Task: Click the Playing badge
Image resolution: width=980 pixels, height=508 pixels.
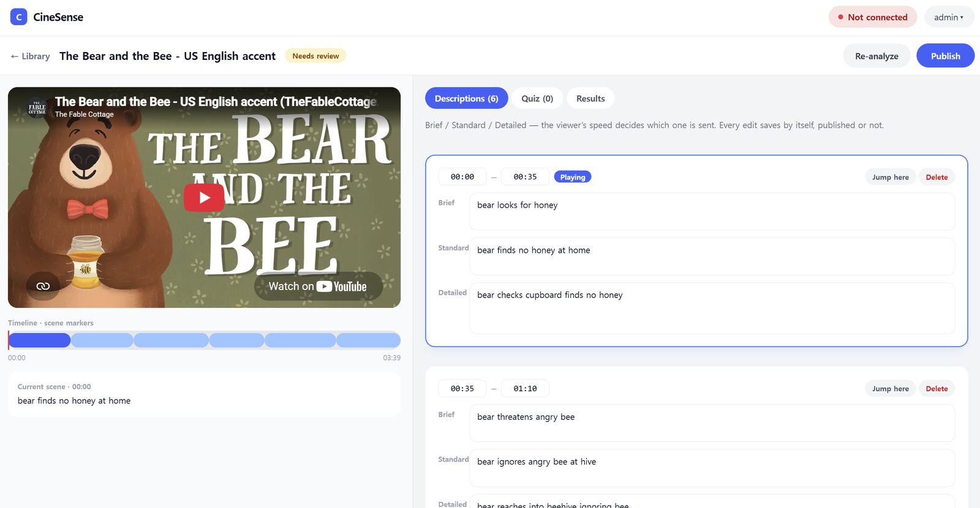Action: [573, 177]
